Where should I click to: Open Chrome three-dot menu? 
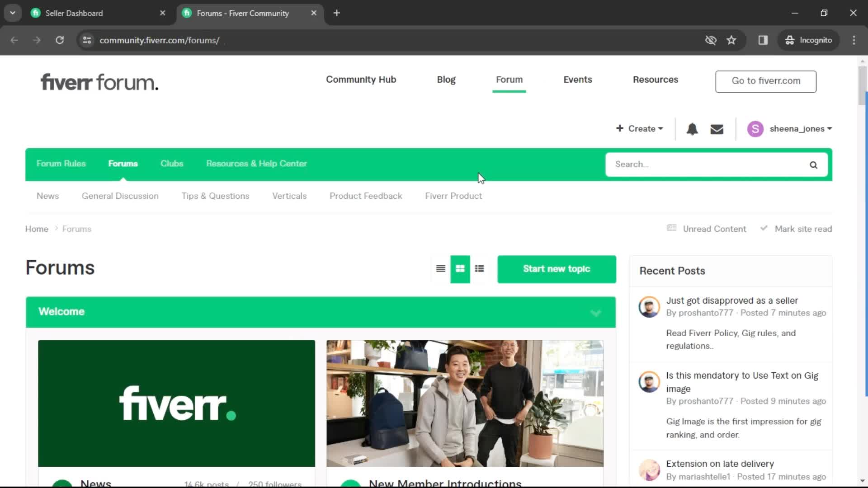click(x=854, y=40)
